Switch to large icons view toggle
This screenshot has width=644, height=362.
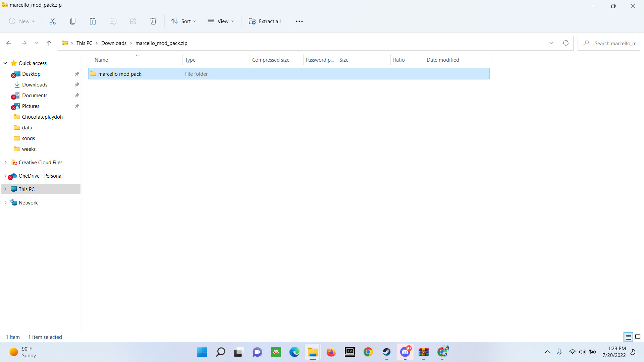coord(638,337)
